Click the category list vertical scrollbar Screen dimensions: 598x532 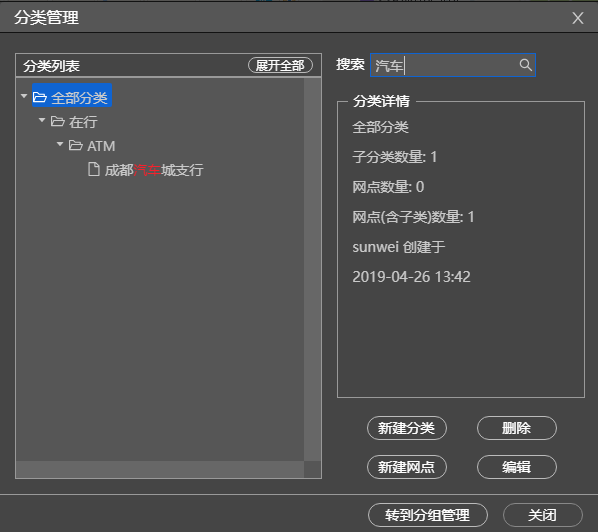pyautogui.click(x=312, y=269)
